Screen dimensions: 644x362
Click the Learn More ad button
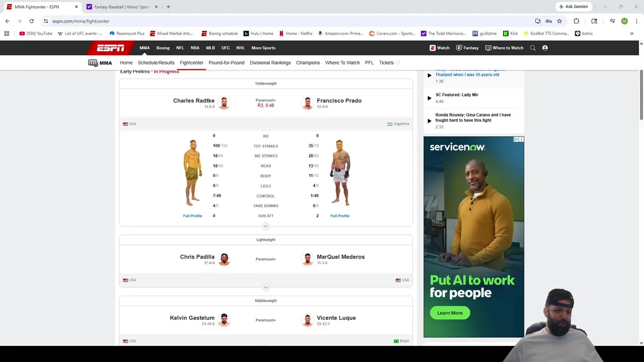[450, 313]
